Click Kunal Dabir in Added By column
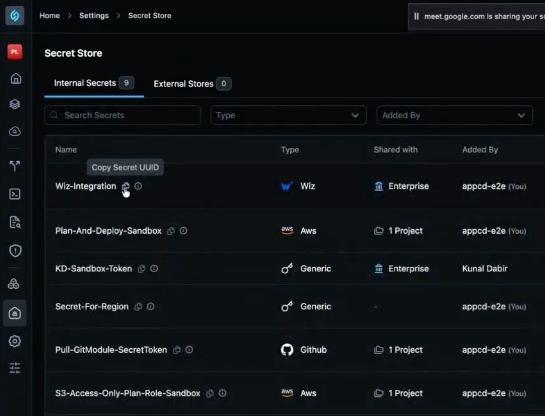Viewport: 545px width, 416px height. point(485,269)
